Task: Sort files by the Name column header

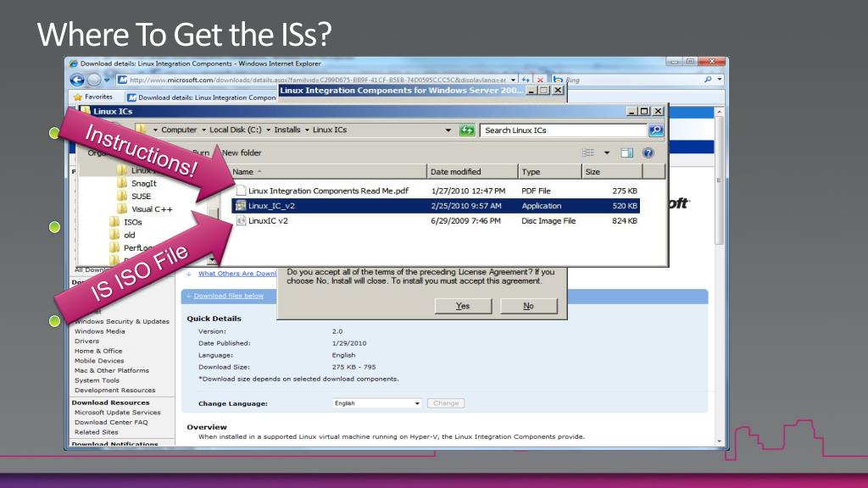Action: pos(329,171)
